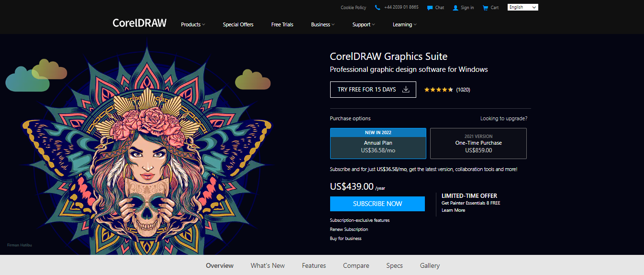644x275 pixels.
Task: Click the phone icon beside +44 number
Action: click(378, 8)
